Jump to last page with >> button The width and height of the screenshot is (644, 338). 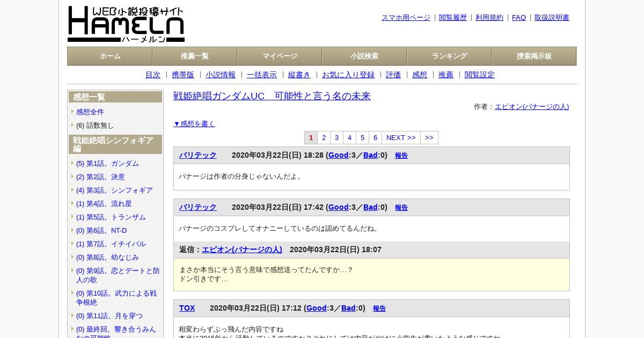(x=429, y=138)
